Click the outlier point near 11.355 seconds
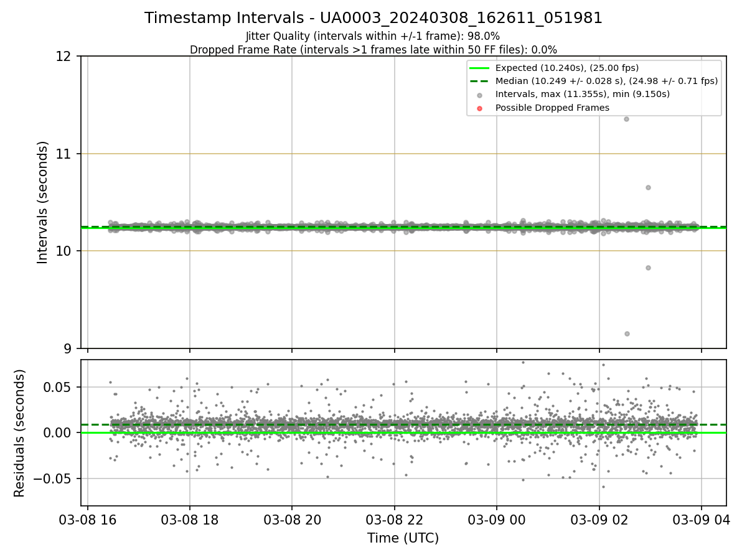 pyautogui.click(x=626, y=119)
